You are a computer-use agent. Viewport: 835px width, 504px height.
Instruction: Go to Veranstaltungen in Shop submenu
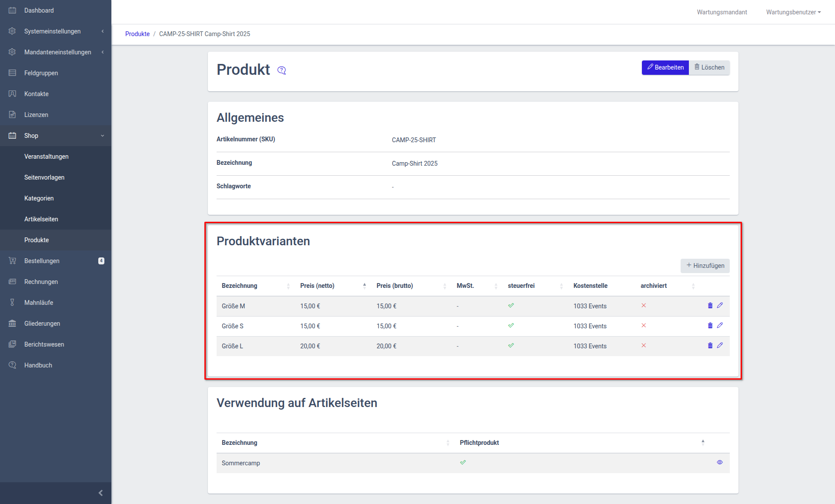click(47, 157)
